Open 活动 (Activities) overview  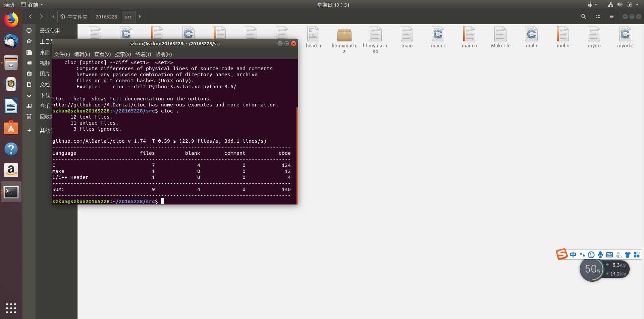click(x=9, y=5)
